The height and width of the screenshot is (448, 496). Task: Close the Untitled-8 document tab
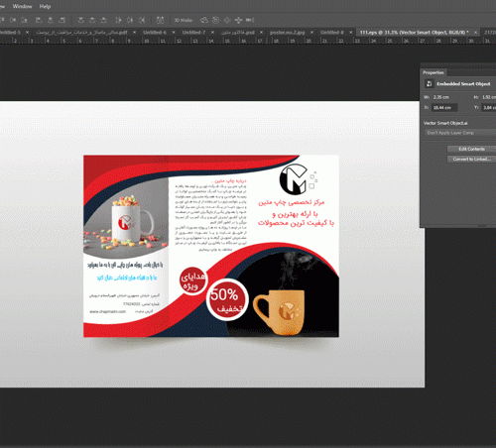pyautogui.click(x=351, y=33)
